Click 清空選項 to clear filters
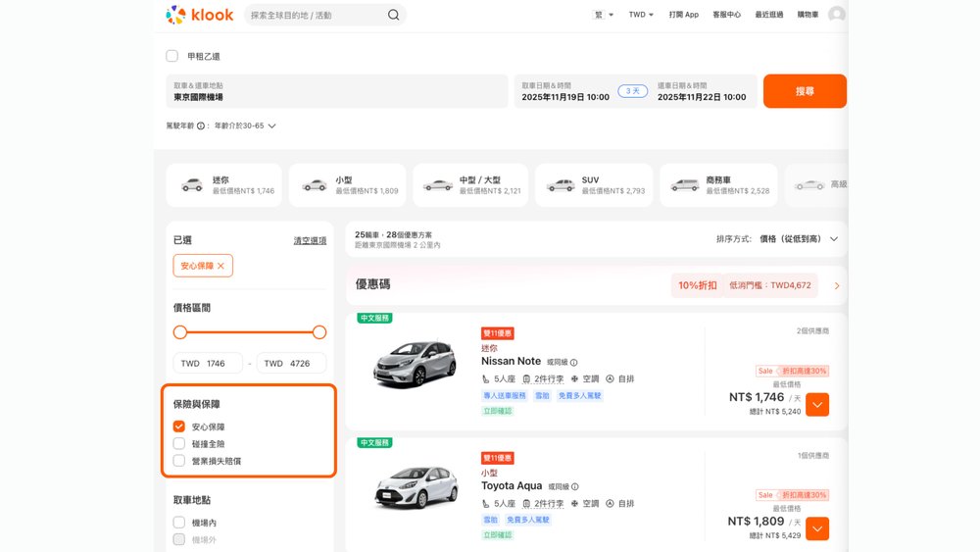 [310, 240]
